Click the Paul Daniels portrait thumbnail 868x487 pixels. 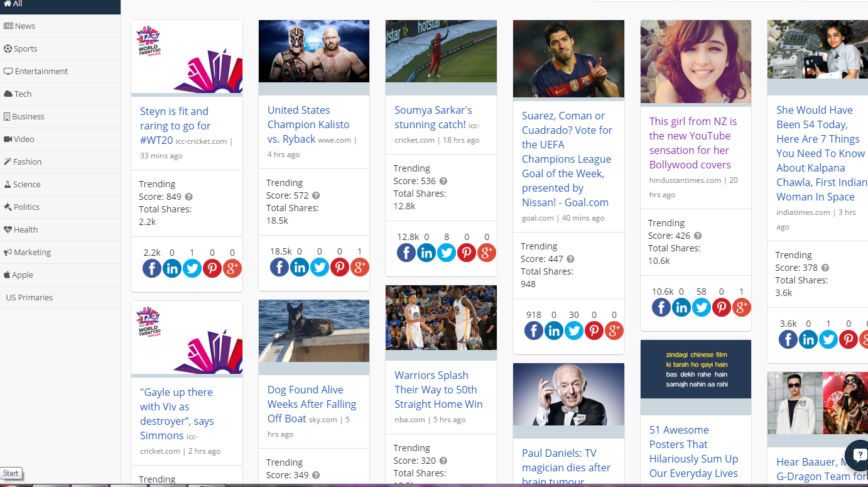(568, 394)
